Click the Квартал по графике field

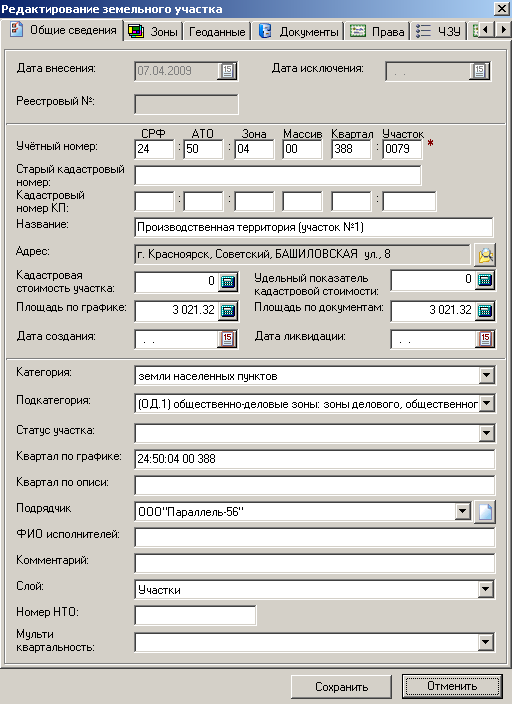click(314, 459)
